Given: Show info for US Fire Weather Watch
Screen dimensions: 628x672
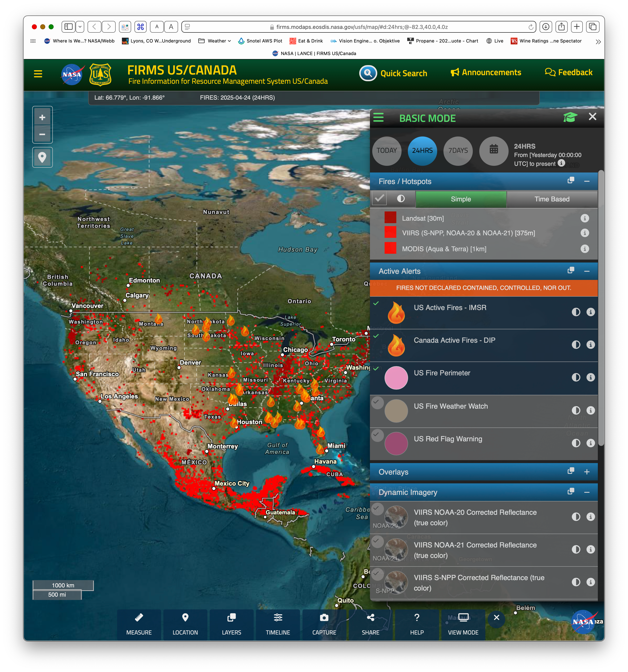Looking at the screenshot, I should point(590,410).
